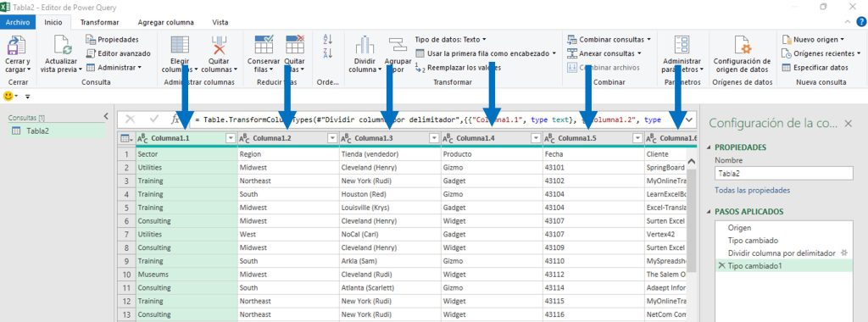
Task: Open the Columna1.4 filter dropdown
Action: (536, 138)
